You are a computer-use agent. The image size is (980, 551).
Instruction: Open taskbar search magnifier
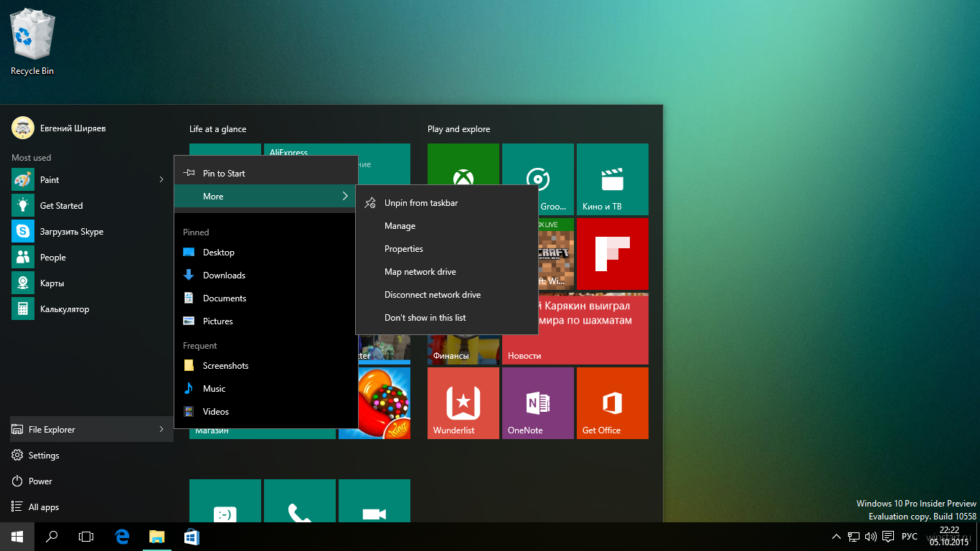click(x=52, y=537)
